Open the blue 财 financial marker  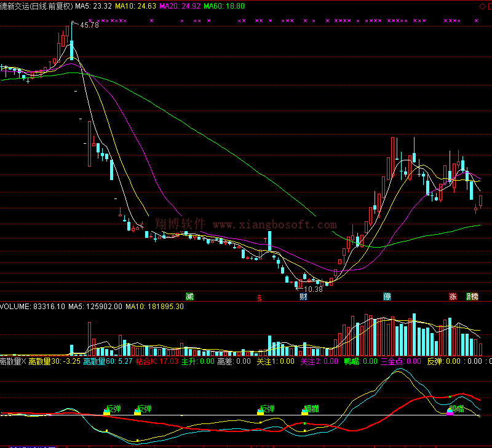(303, 297)
